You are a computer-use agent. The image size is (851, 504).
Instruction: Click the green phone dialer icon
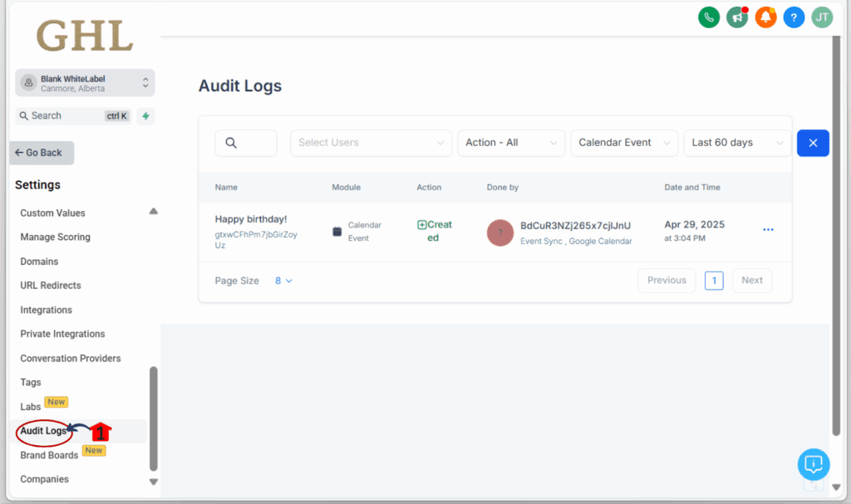pyautogui.click(x=709, y=17)
